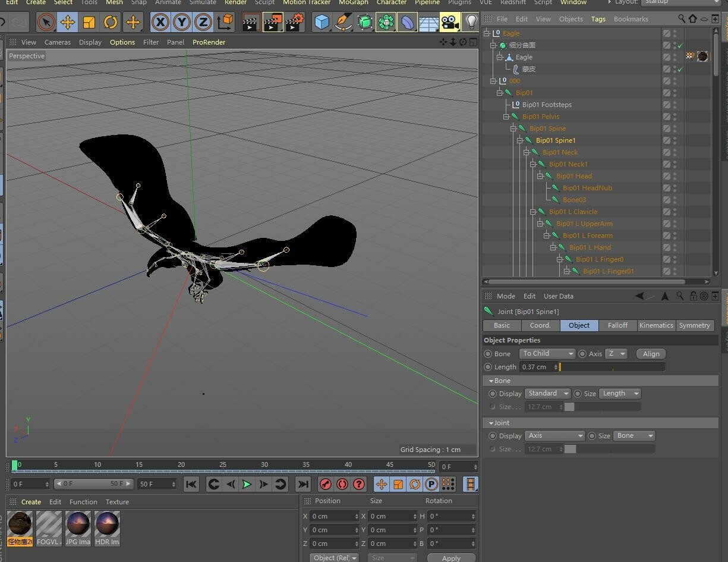Open Edit Render Settings
728x562 pixels.
[295, 22]
